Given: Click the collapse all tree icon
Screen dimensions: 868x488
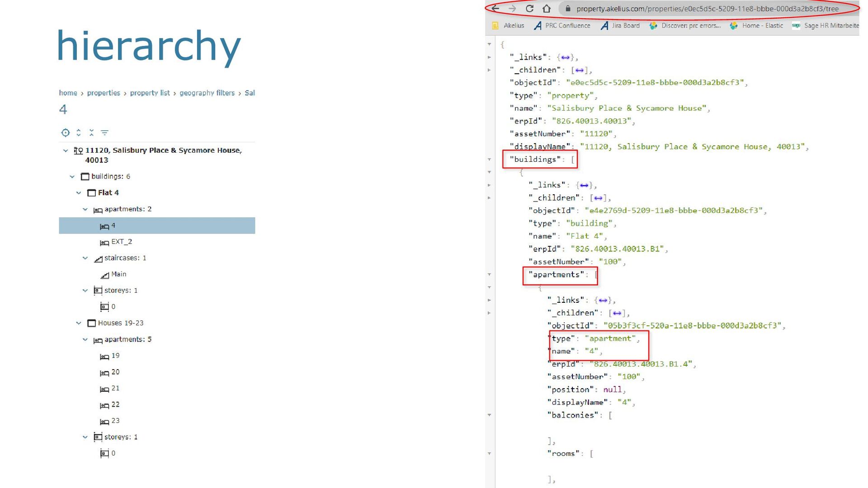Looking at the screenshot, I should pyautogui.click(x=91, y=132).
